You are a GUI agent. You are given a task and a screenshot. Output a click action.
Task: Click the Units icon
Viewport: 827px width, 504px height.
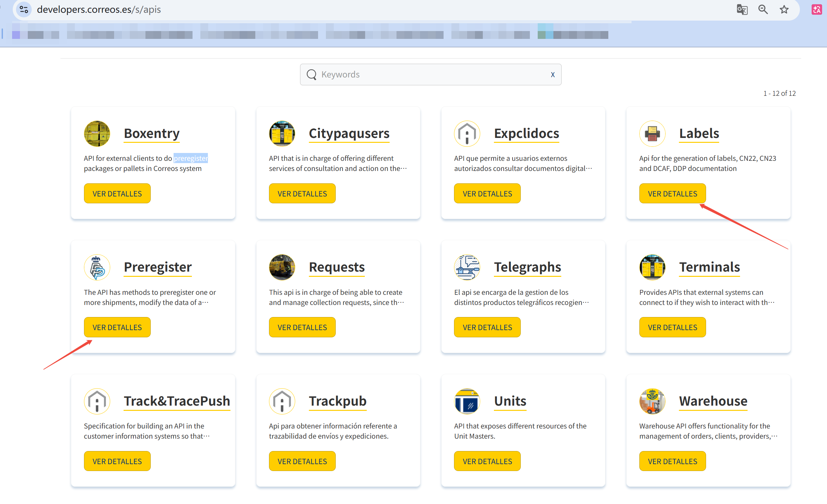click(x=467, y=401)
